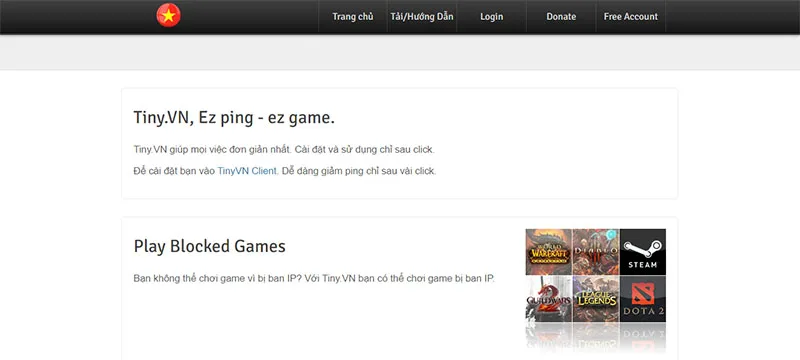
Task: Click the Diablo III game tile
Action: 595,252
